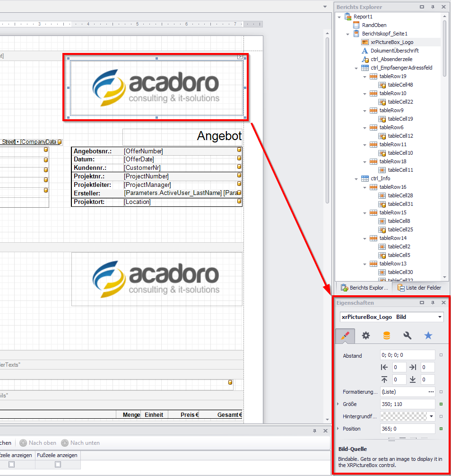Click the Nach unten button

click(x=80, y=443)
